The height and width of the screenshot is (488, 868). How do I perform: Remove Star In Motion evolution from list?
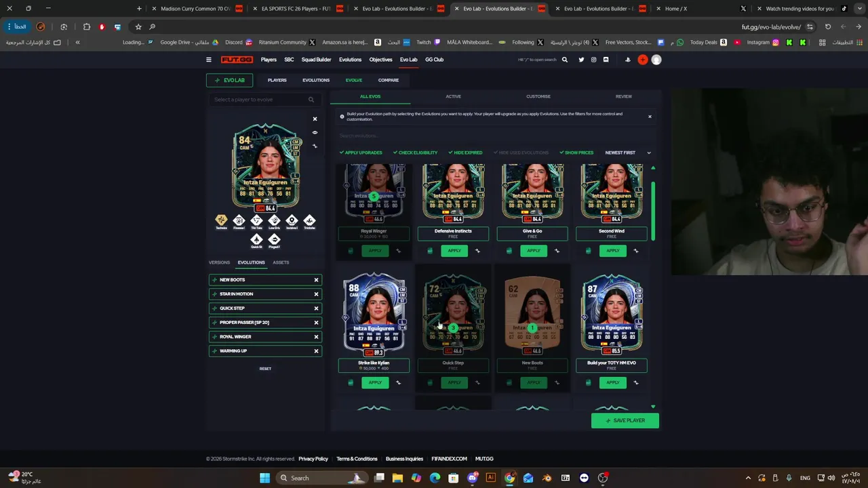tap(316, 294)
